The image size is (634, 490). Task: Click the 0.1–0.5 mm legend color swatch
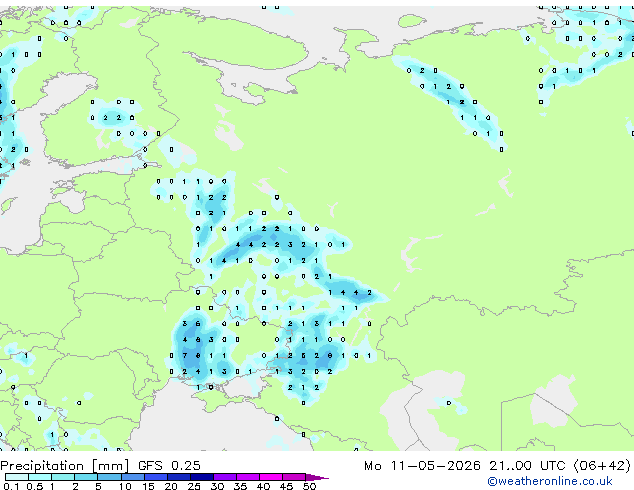[17, 477]
